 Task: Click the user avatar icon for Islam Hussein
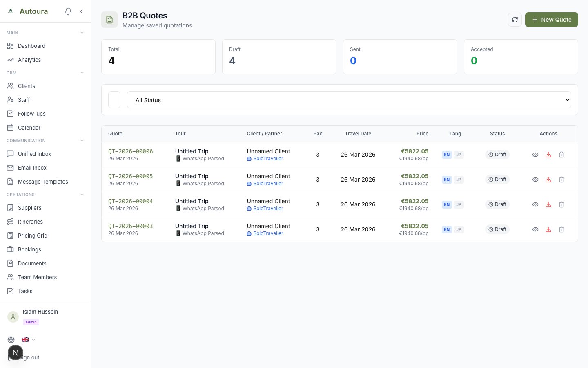pyautogui.click(x=13, y=317)
